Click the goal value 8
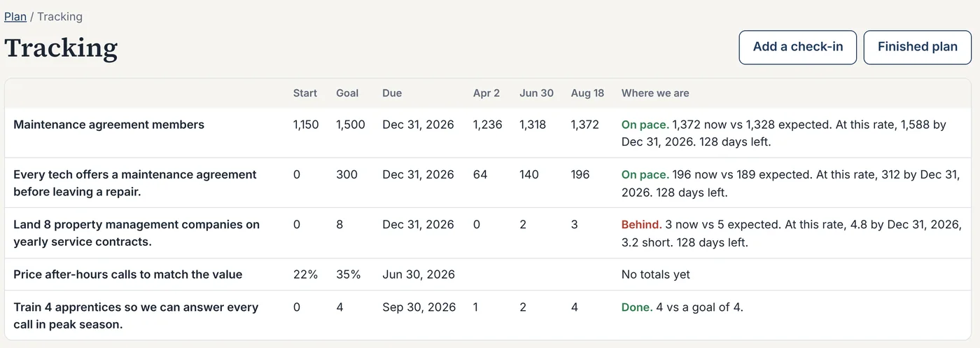 click(x=339, y=225)
